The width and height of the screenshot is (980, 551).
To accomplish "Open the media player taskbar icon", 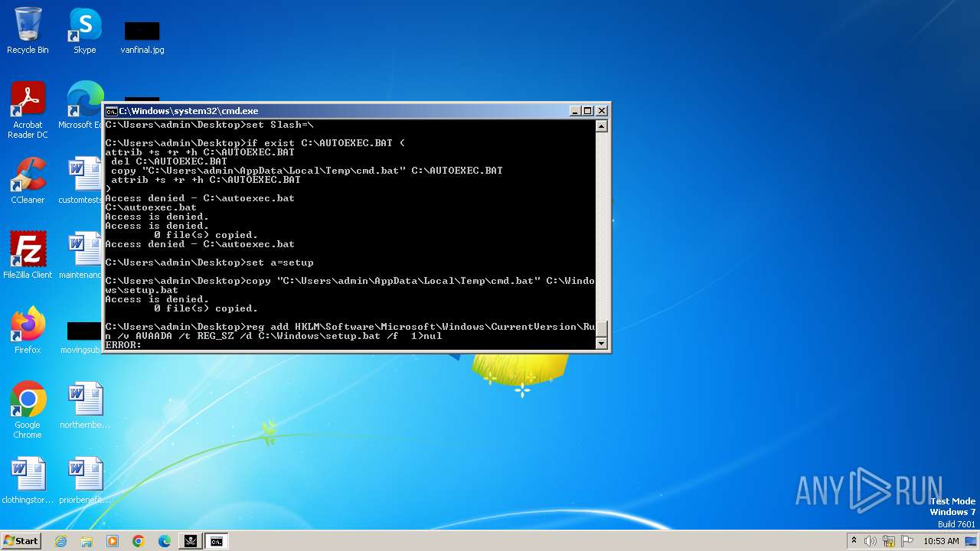I will (x=113, y=541).
